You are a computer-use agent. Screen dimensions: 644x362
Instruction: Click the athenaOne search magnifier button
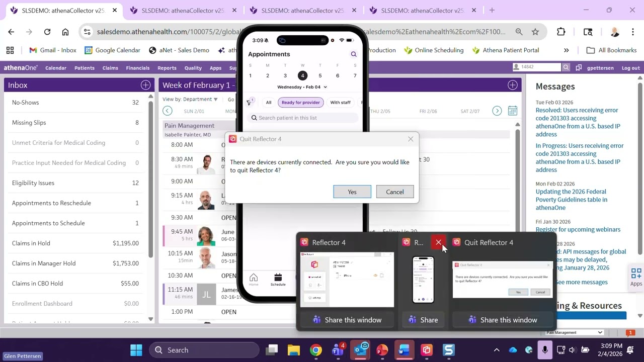pyautogui.click(x=566, y=67)
